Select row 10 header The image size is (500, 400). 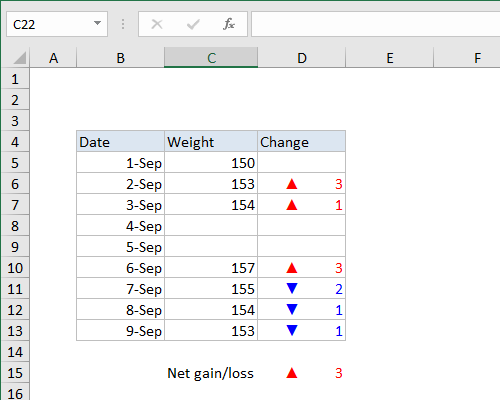click(x=15, y=268)
